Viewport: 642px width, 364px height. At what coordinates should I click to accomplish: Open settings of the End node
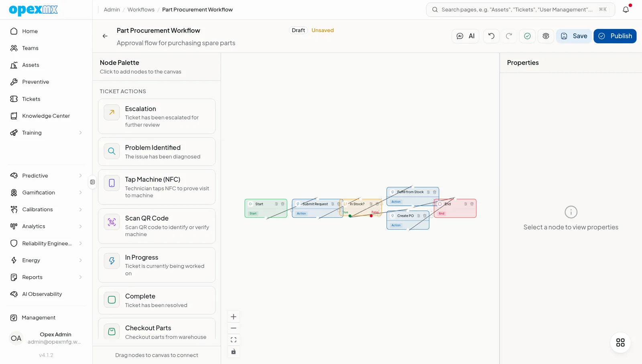point(465,204)
